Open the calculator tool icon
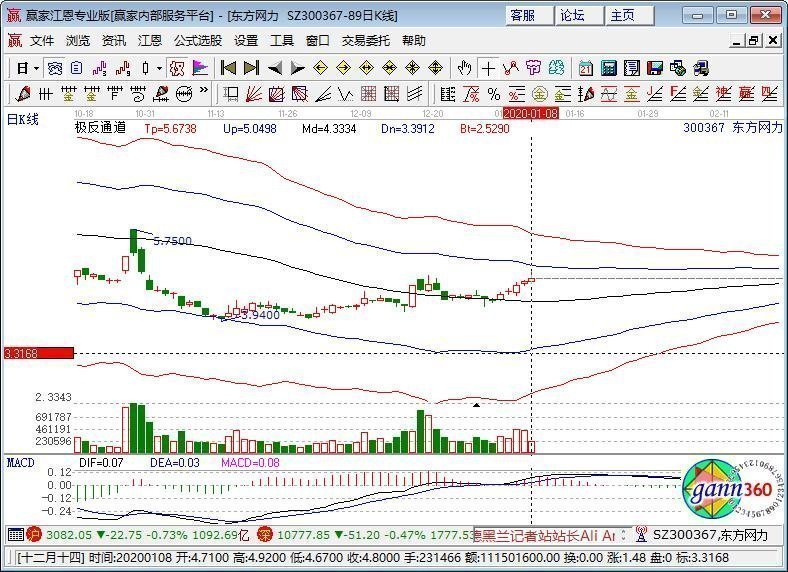The image size is (788, 572). pyautogui.click(x=609, y=68)
